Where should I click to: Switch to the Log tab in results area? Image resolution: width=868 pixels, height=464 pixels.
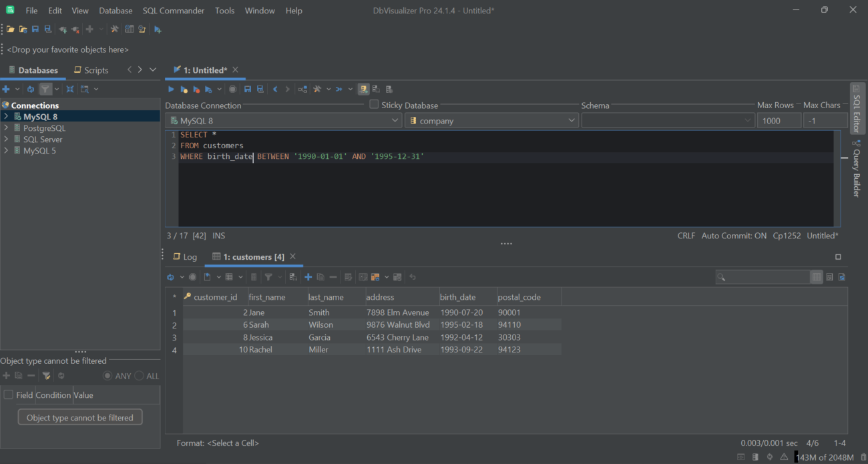click(x=186, y=256)
